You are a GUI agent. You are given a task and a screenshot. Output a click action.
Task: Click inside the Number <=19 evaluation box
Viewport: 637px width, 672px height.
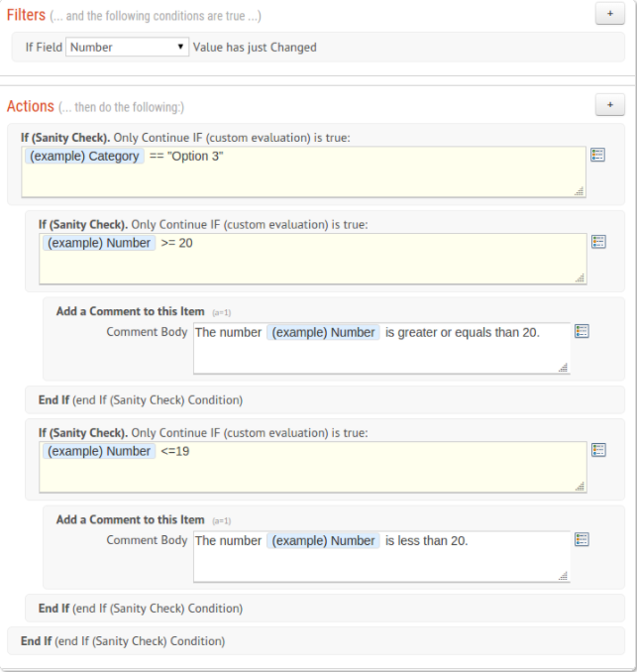(x=313, y=467)
